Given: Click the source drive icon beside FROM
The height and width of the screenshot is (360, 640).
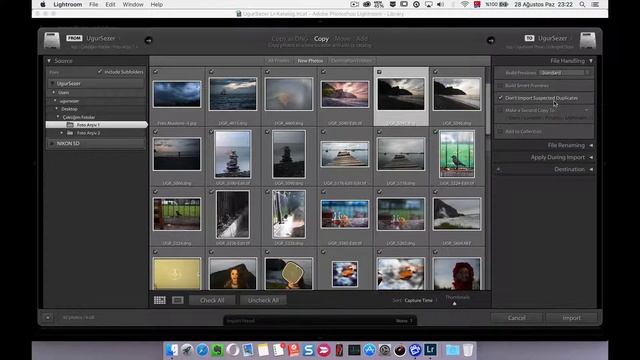Looking at the screenshot, I should [x=52, y=40].
